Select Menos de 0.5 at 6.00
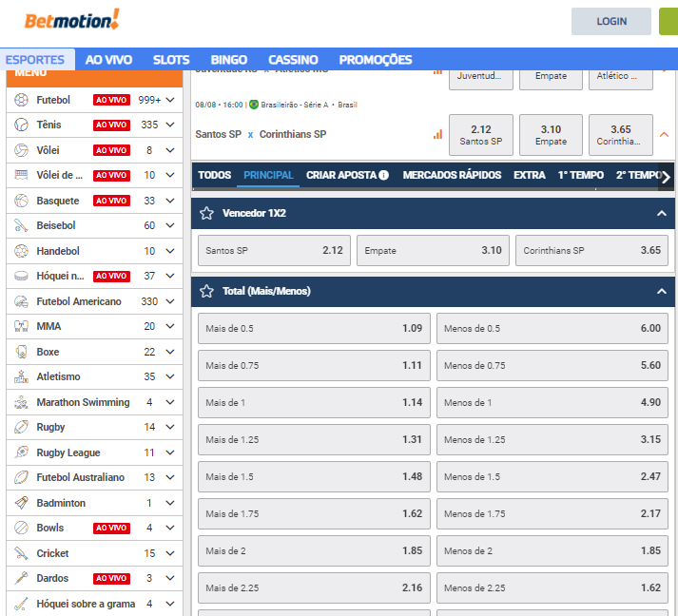678x616 pixels. point(552,329)
